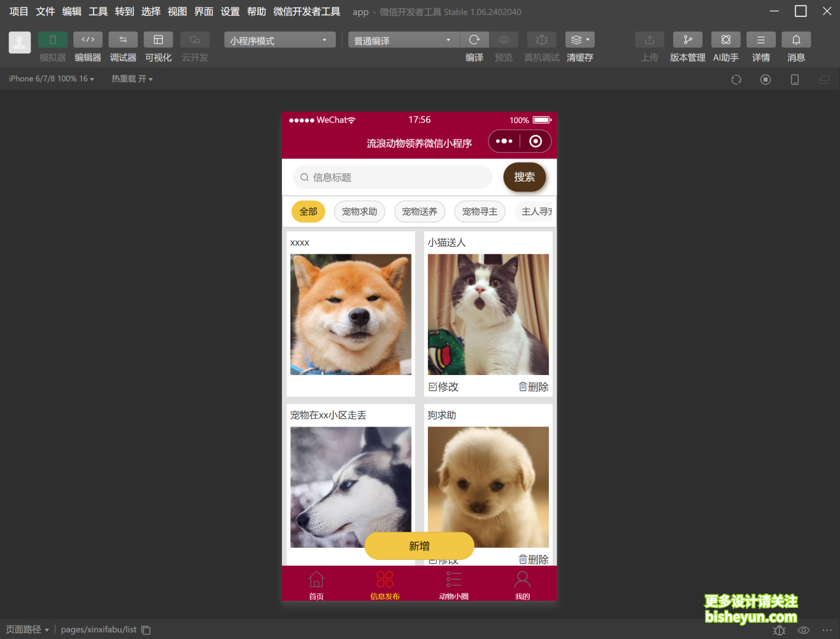Open the 工具 menu

point(97,11)
